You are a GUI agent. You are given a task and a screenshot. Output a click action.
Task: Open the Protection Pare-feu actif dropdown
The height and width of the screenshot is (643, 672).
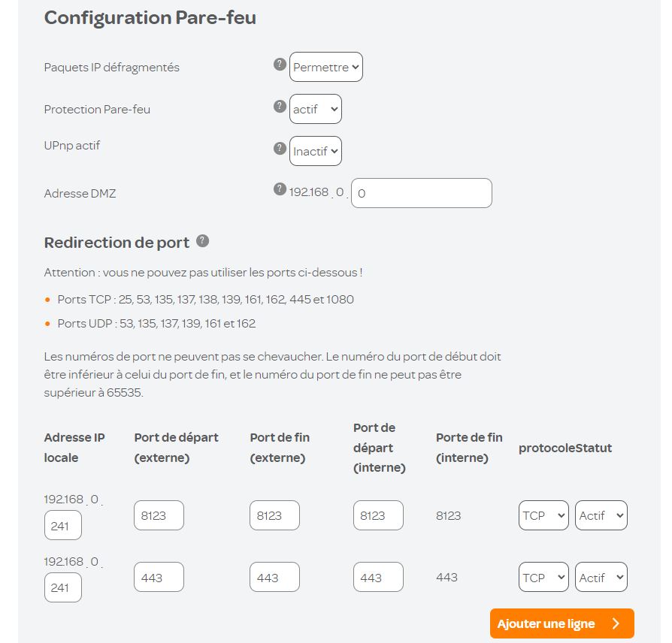point(316,109)
